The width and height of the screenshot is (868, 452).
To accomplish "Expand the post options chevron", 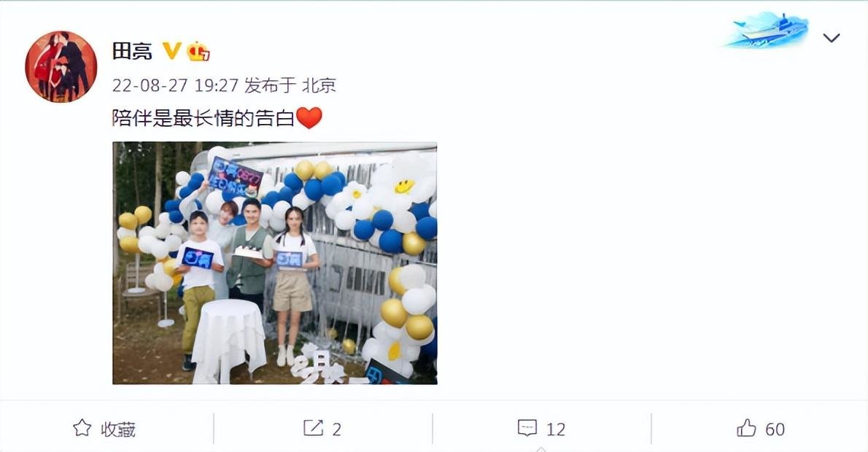I will (832, 38).
